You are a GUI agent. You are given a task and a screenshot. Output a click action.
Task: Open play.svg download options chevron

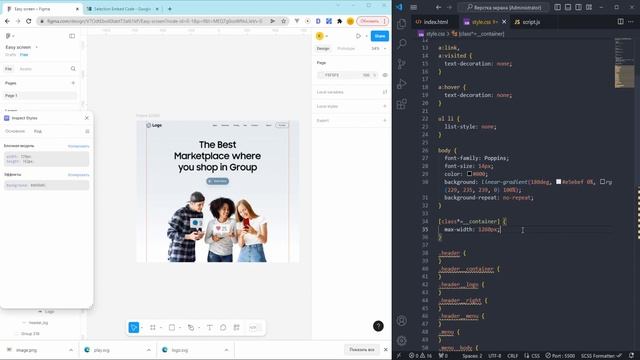149,350
